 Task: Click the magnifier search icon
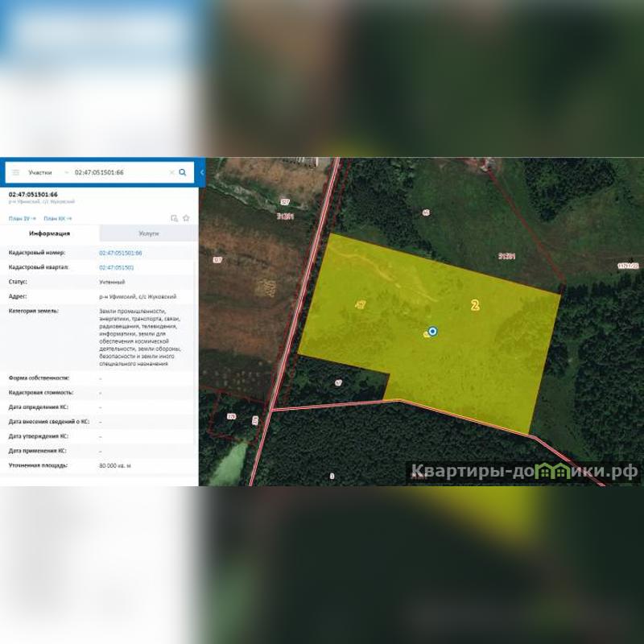(183, 172)
